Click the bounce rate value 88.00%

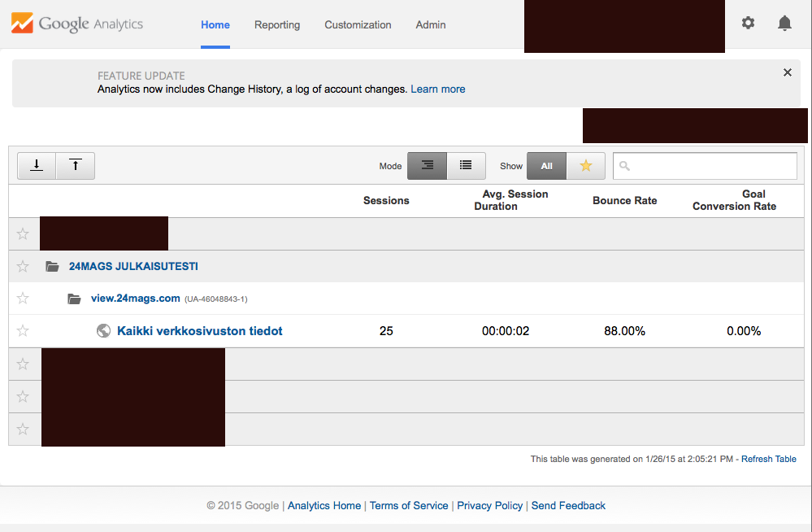(624, 331)
